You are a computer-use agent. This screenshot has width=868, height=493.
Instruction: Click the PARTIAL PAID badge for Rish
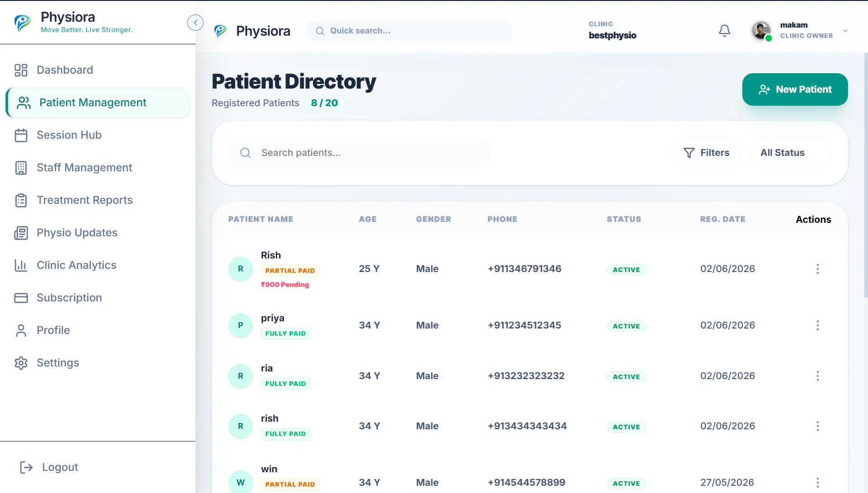pos(290,271)
